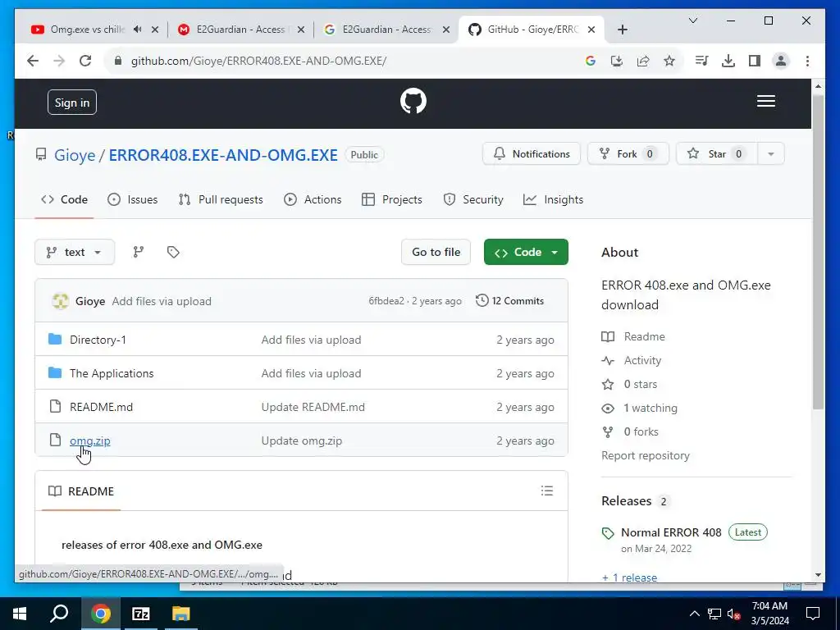Screen dimensions: 840x630
Task: Show hidden system tray icons
Action: click(x=694, y=614)
